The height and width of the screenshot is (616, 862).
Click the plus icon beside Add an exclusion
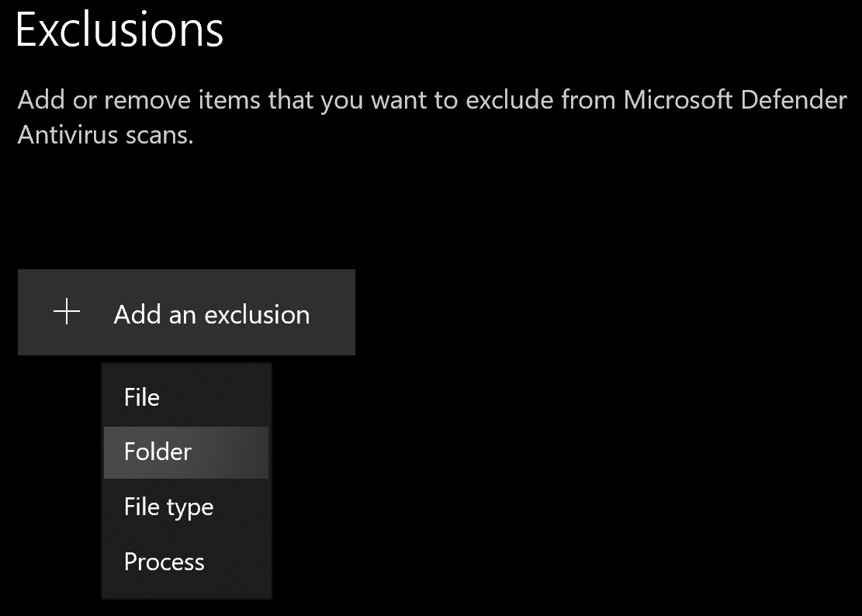point(68,313)
